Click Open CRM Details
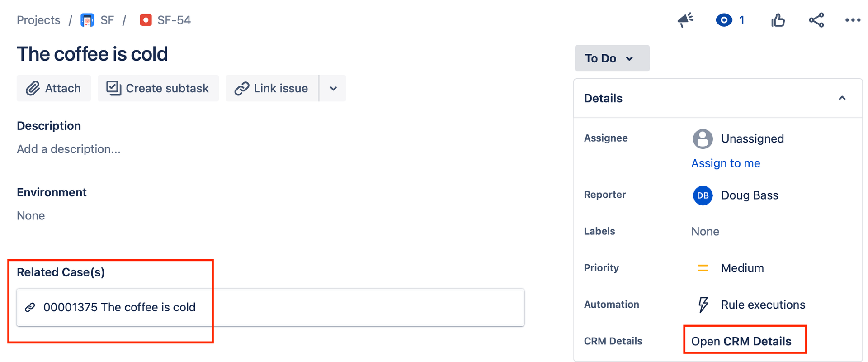The width and height of the screenshot is (868, 362). click(741, 341)
